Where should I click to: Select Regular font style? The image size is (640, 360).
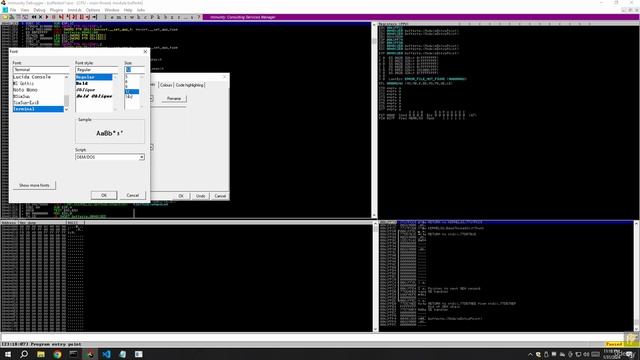click(x=93, y=77)
